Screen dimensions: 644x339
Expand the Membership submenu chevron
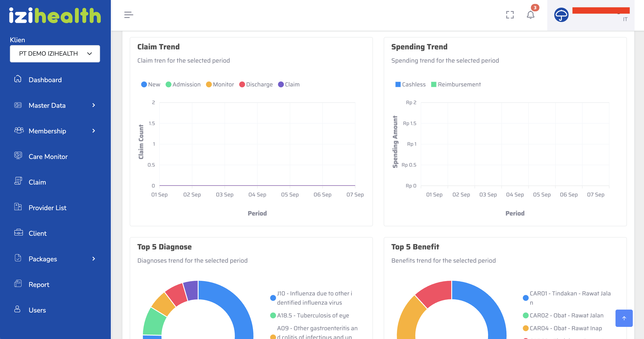point(94,131)
